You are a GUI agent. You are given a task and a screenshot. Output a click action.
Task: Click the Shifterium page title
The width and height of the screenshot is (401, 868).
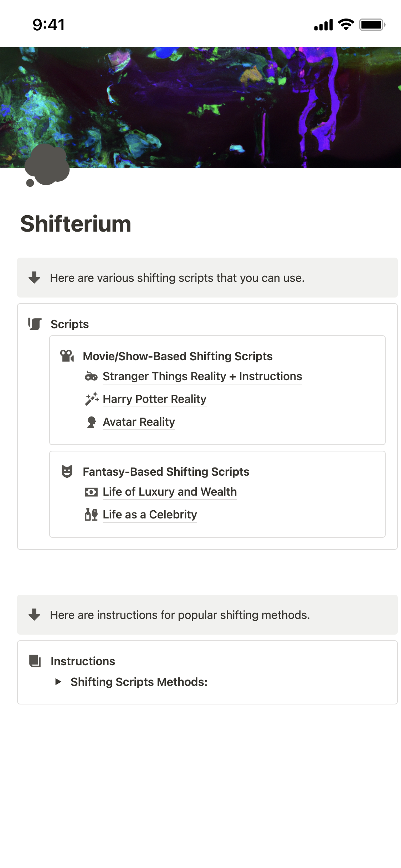[x=76, y=224]
